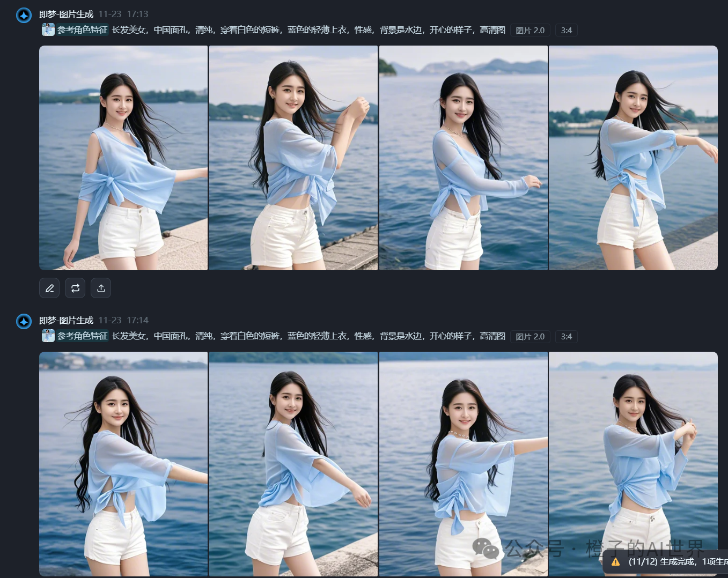Image resolution: width=728 pixels, height=578 pixels.
Task: Click the pencil edit icon below first batch
Action: coord(49,288)
